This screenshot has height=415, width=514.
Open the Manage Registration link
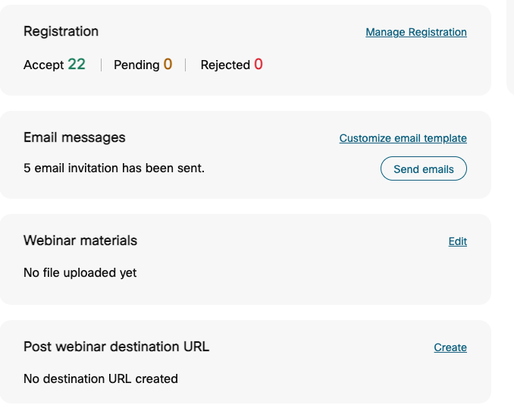pos(416,32)
